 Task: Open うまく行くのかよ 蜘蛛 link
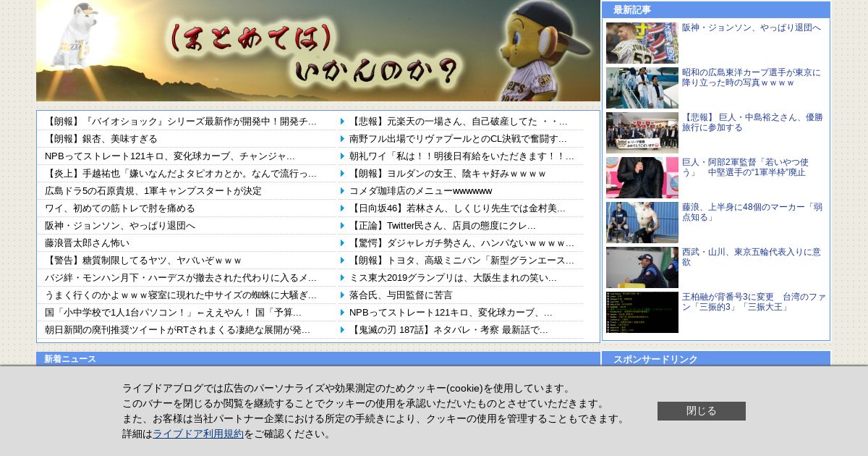[181, 295]
